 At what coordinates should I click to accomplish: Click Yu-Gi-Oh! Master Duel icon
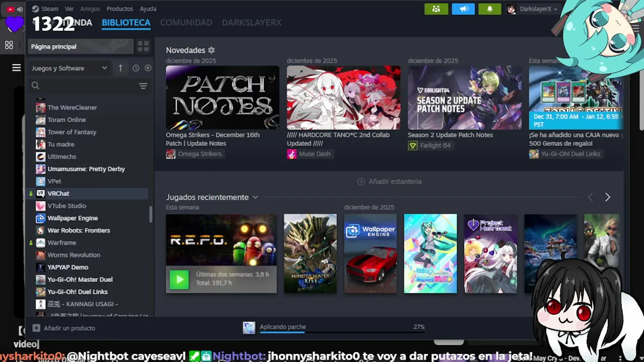point(40,280)
